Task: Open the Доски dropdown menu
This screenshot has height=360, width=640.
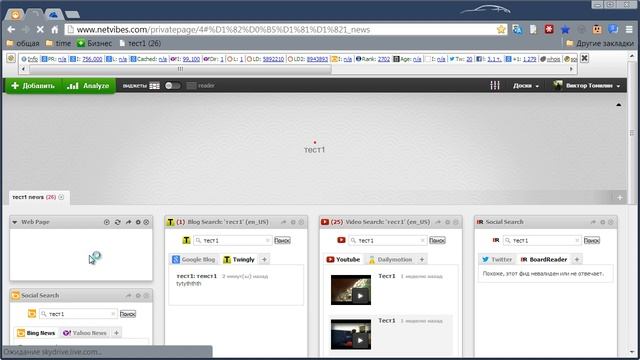Action: click(526, 86)
